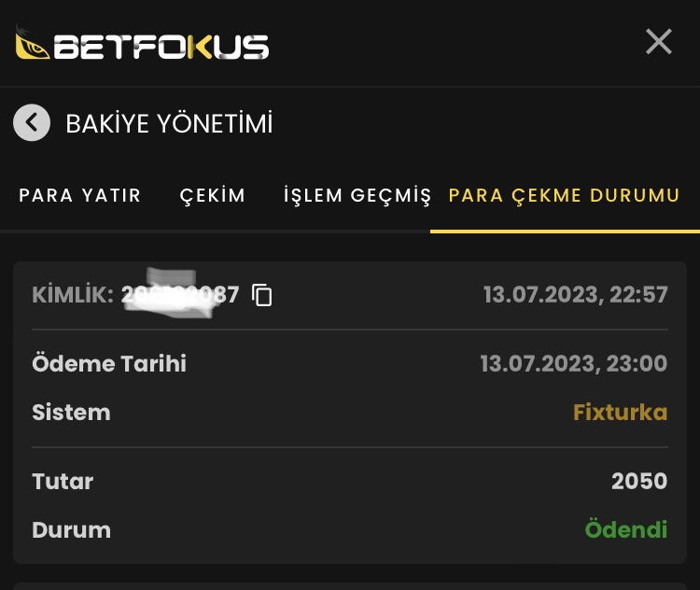
Task: Click the 22:57 request timestamp
Action: tap(576, 295)
